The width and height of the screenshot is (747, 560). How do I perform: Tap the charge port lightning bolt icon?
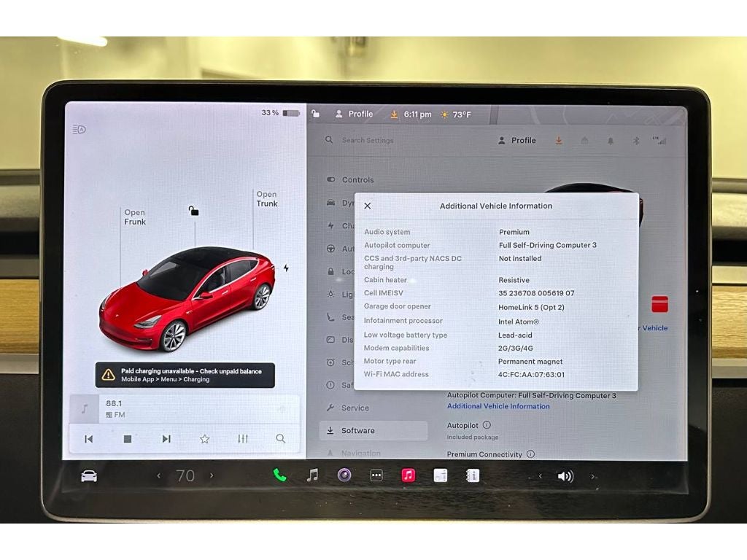click(x=286, y=268)
